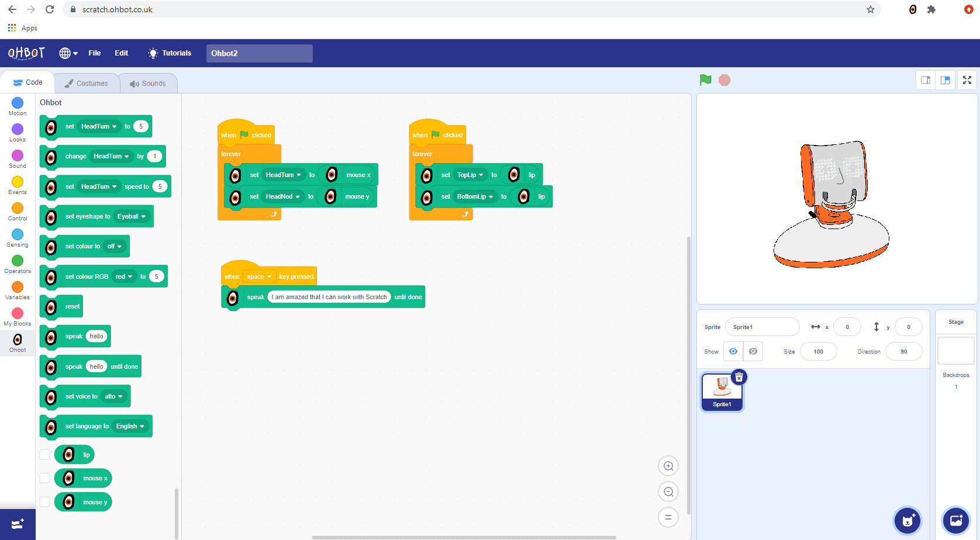Click the reset block in palette
The width and height of the screenshot is (980, 540).
point(72,307)
